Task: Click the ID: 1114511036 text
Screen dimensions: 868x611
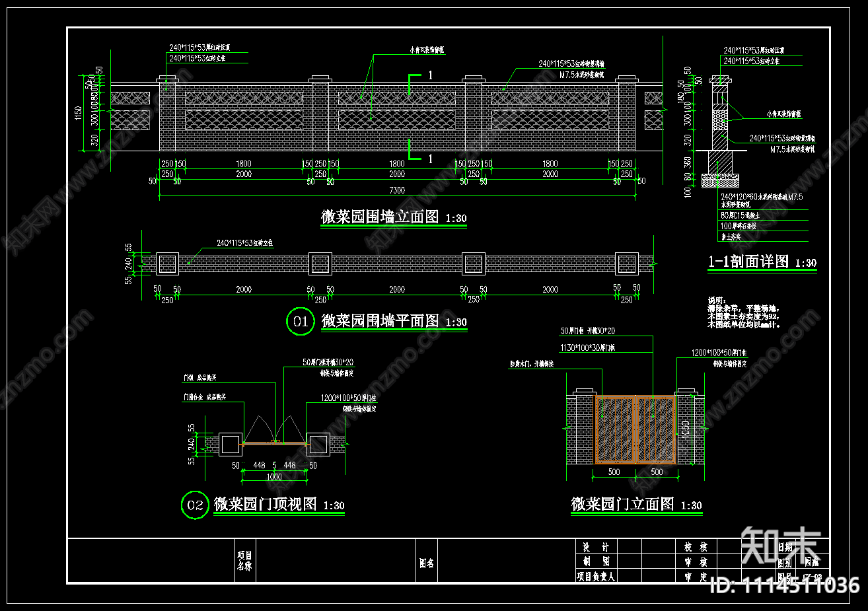Action: (783, 585)
